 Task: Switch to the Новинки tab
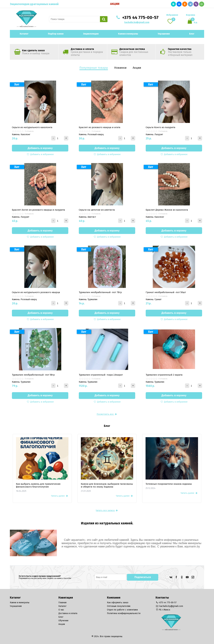click(120, 68)
